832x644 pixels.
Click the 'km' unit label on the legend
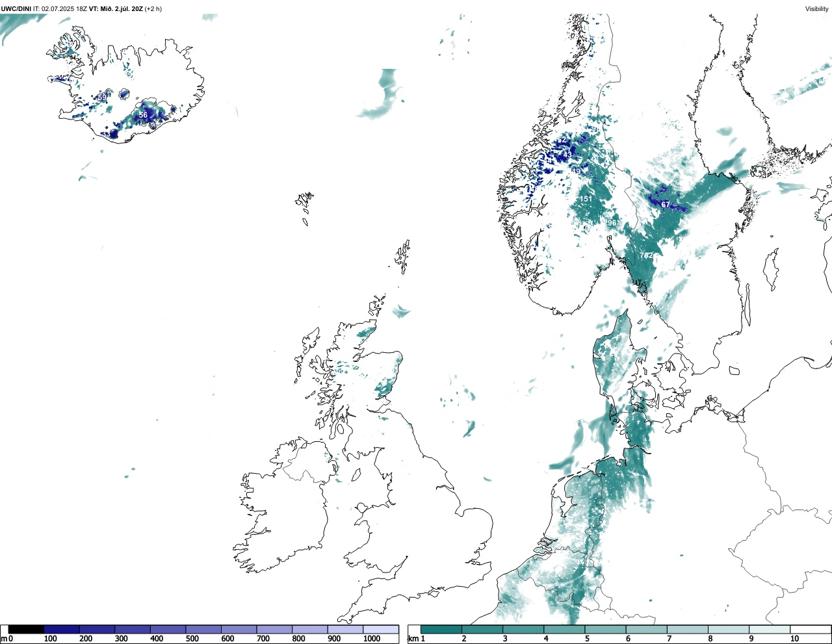413,638
